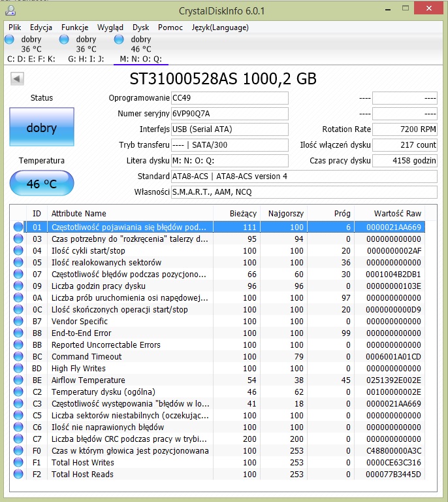Click the Rotation Rate 7200 RPM field

coord(405,129)
